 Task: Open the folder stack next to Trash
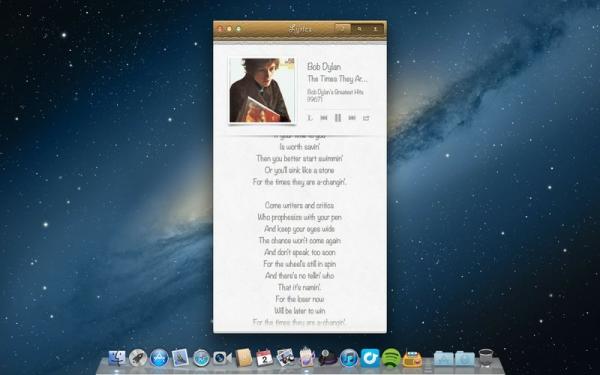(465, 359)
